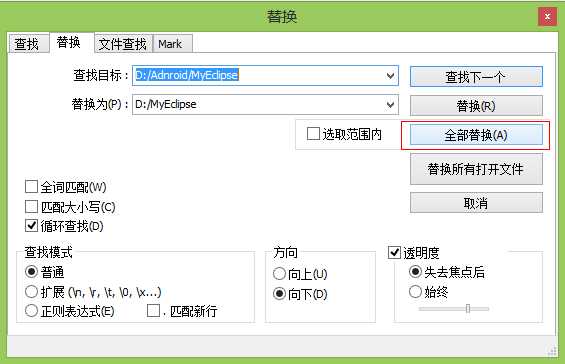Expand the 替换为 history dropdown arrow
Viewport: 565px width, 364px height.
(390, 105)
